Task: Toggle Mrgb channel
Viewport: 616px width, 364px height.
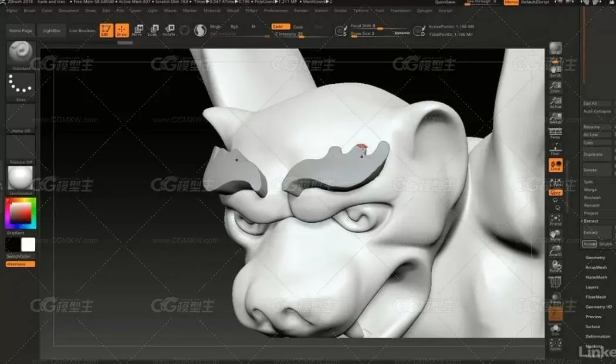Action: click(215, 27)
